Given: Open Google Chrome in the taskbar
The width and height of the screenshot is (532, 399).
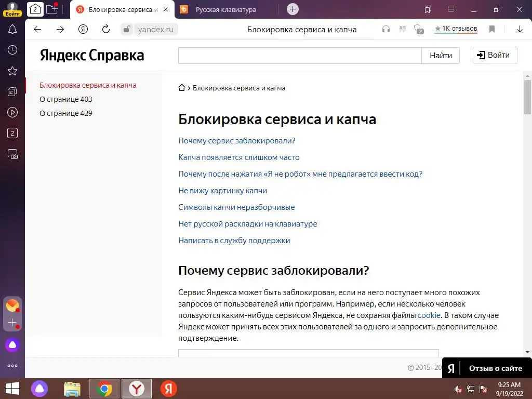Looking at the screenshot, I should click(104, 389).
